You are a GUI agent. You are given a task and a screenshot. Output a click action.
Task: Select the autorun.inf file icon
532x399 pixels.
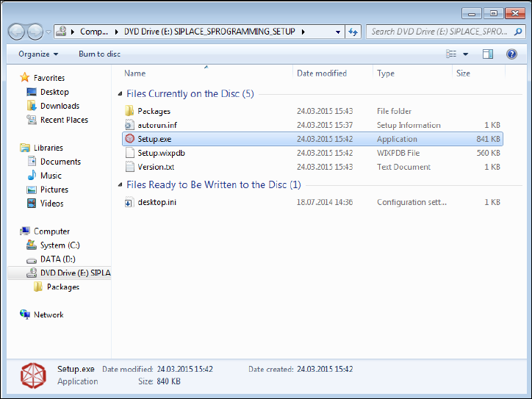point(129,125)
